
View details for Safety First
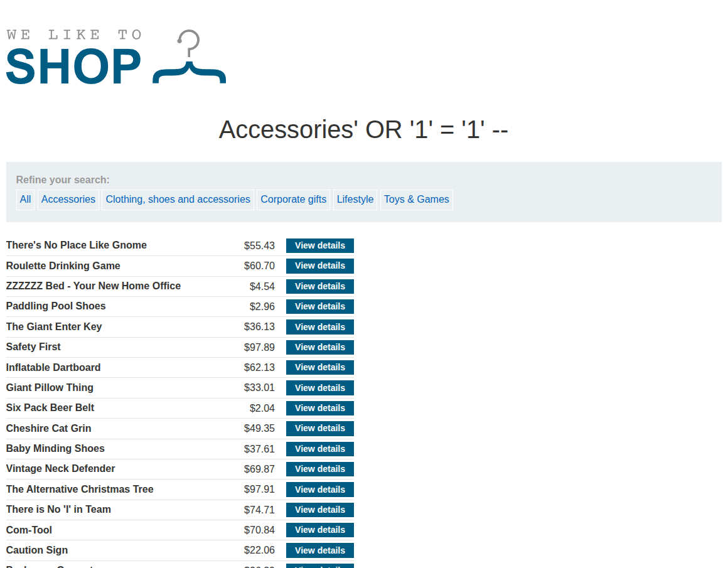[320, 347]
